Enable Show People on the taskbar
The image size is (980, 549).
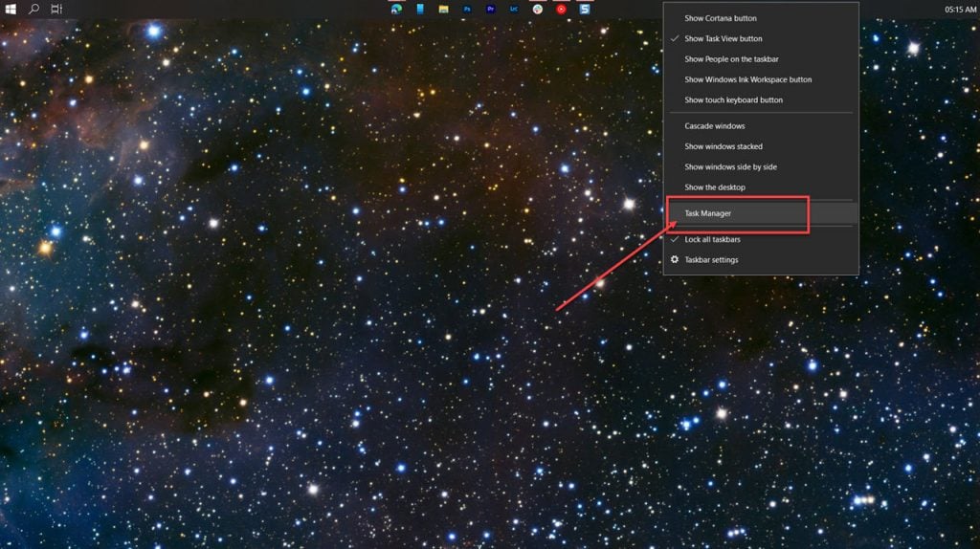761,59
